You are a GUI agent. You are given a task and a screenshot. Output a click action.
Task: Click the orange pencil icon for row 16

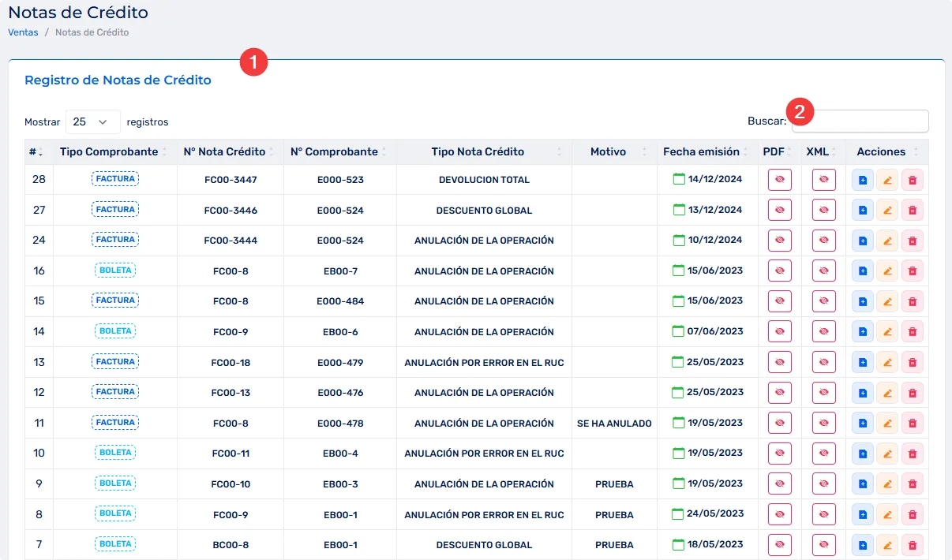(887, 271)
